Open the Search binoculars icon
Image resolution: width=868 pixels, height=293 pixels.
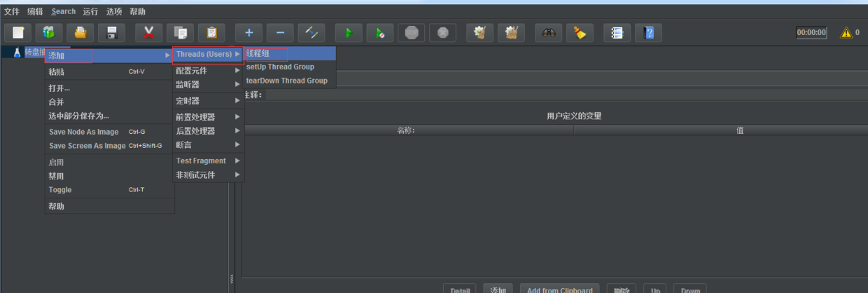549,32
